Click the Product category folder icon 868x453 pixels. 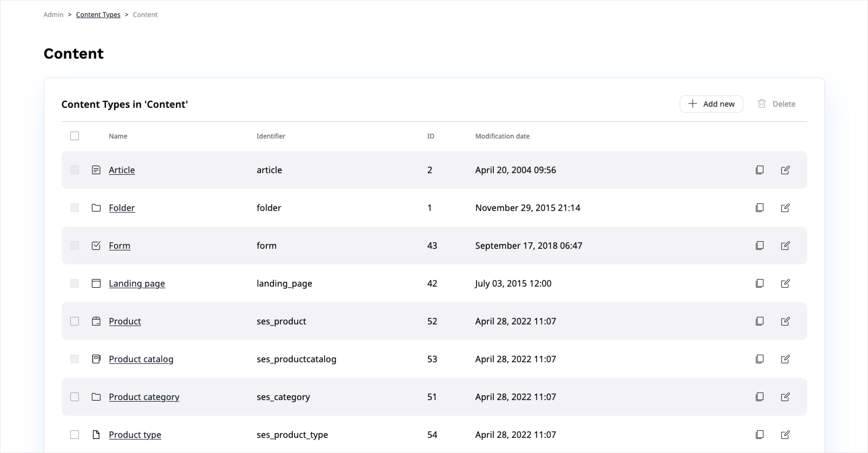(x=96, y=397)
